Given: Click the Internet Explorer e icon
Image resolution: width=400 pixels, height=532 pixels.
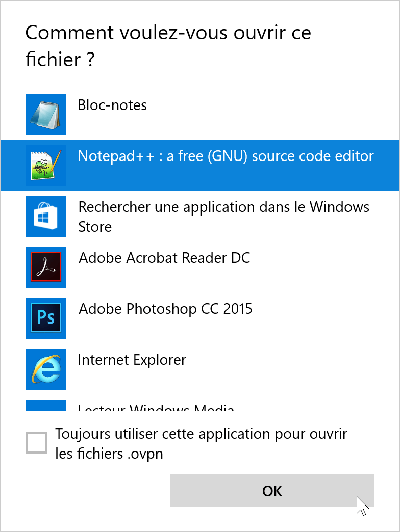Looking at the screenshot, I should click(x=46, y=369).
